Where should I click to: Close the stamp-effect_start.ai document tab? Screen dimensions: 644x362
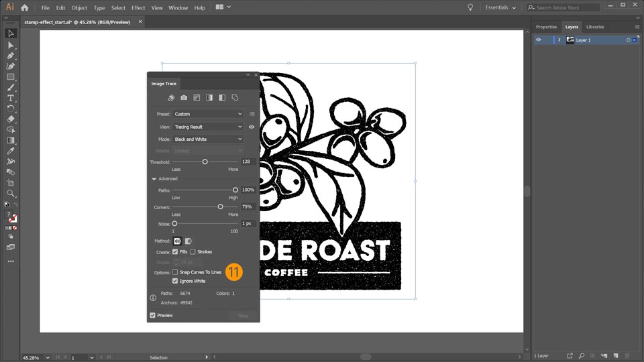(140, 21)
